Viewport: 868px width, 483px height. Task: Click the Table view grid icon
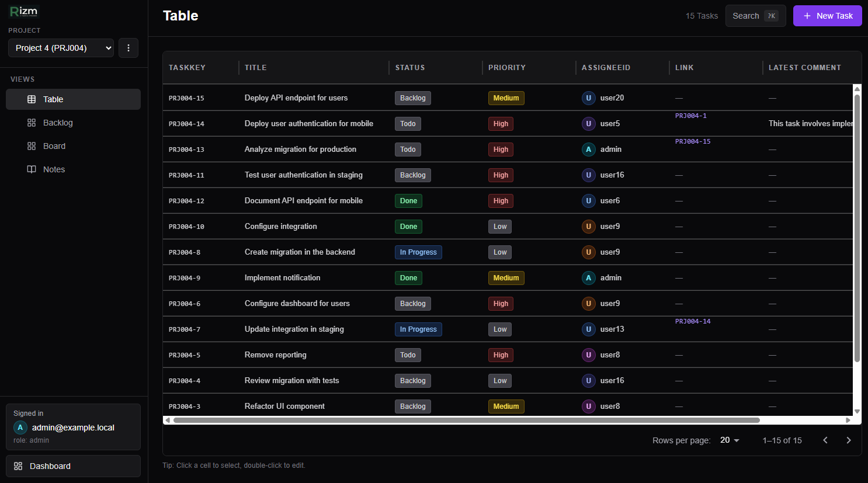click(32, 99)
